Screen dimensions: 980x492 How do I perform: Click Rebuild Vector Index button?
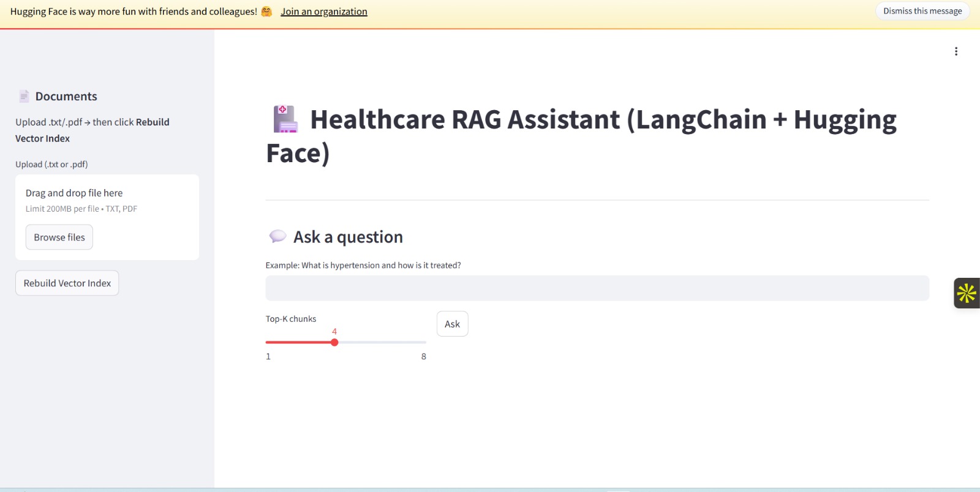67,283
